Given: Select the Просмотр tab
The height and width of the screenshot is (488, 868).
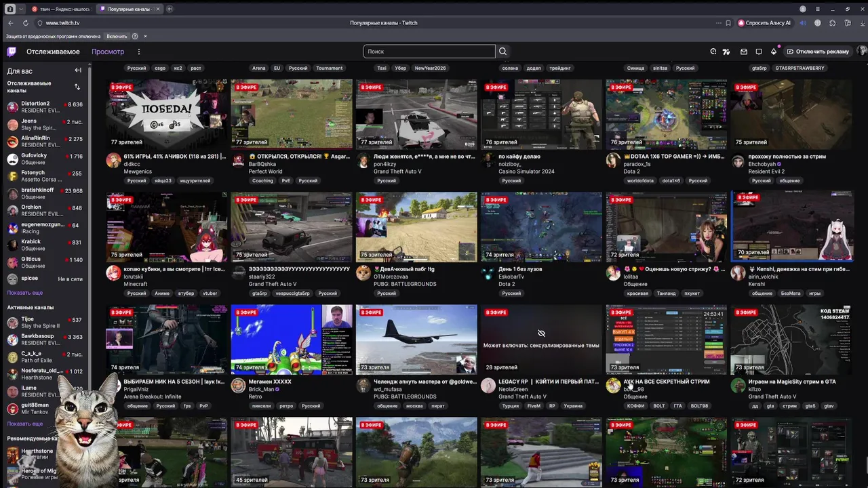Looking at the screenshot, I should 108,52.
